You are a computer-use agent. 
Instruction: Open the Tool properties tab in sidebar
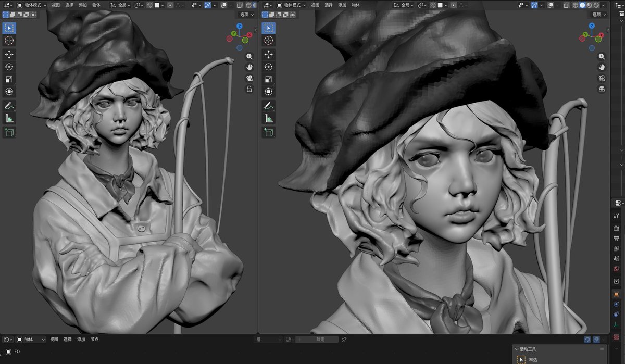[617, 216]
